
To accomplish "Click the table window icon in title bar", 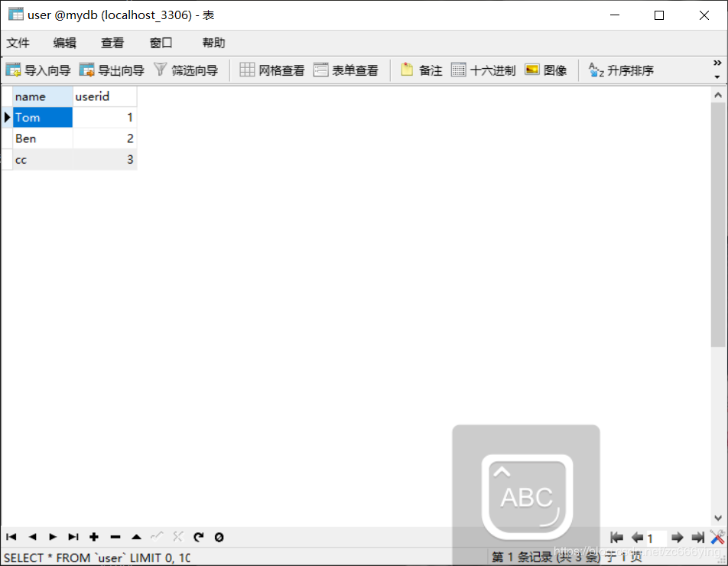I will [16, 15].
